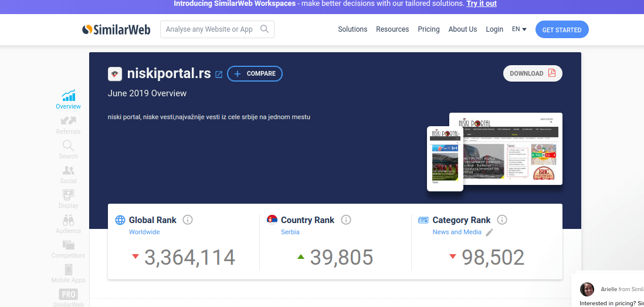The image size is (644, 307).
Task: Focus the Analyse any Website search field
Action: click(x=209, y=29)
